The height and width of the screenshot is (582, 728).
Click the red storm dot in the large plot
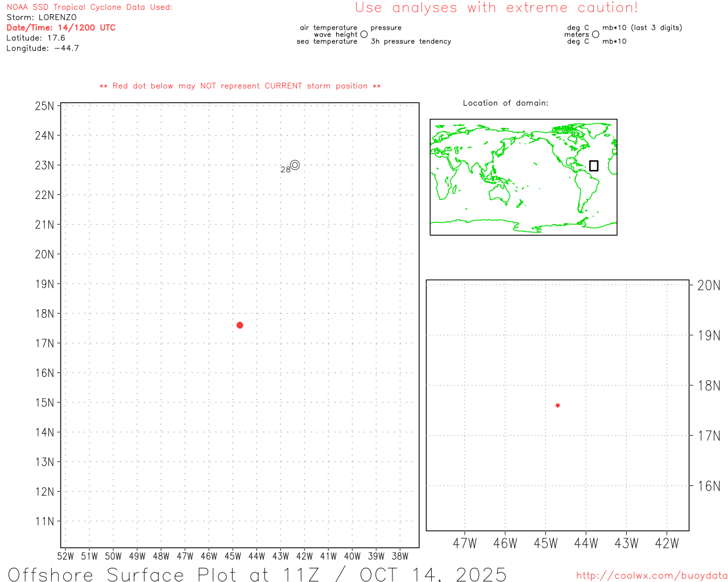(x=240, y=325)
